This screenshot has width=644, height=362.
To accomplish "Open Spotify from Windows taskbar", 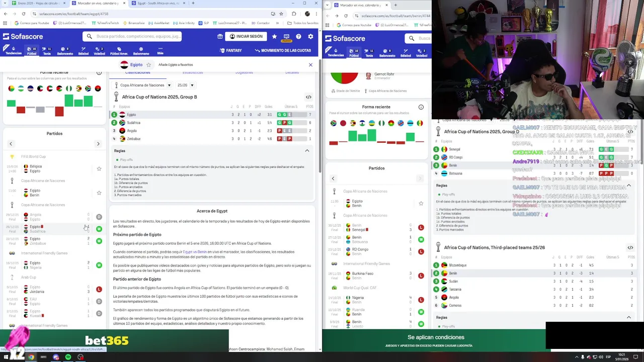I will pyautogui.click(x=68, y=357).
